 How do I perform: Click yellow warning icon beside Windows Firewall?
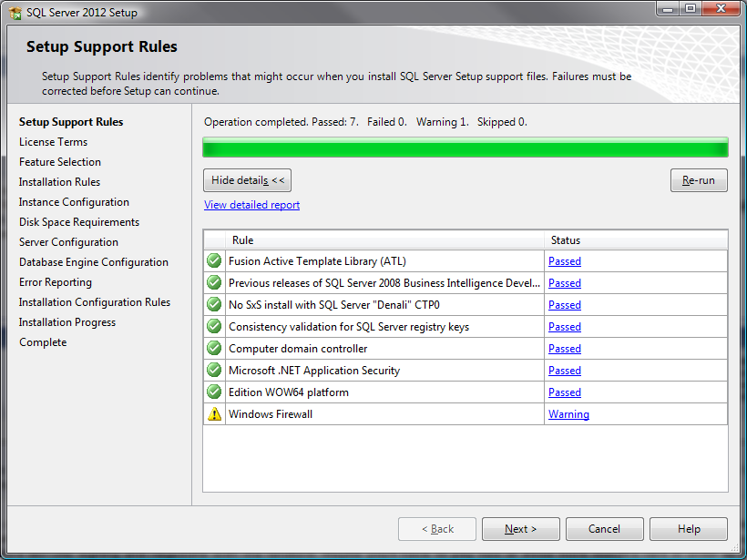click(x=214, y=413)
